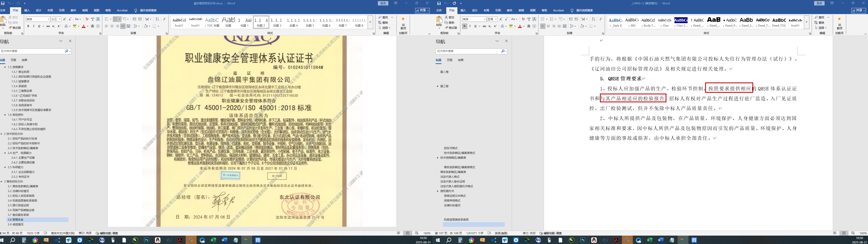Turn off bold in LIPN5~2 window
The width and height of the screenshot is (868, 244).
(464, 26)
